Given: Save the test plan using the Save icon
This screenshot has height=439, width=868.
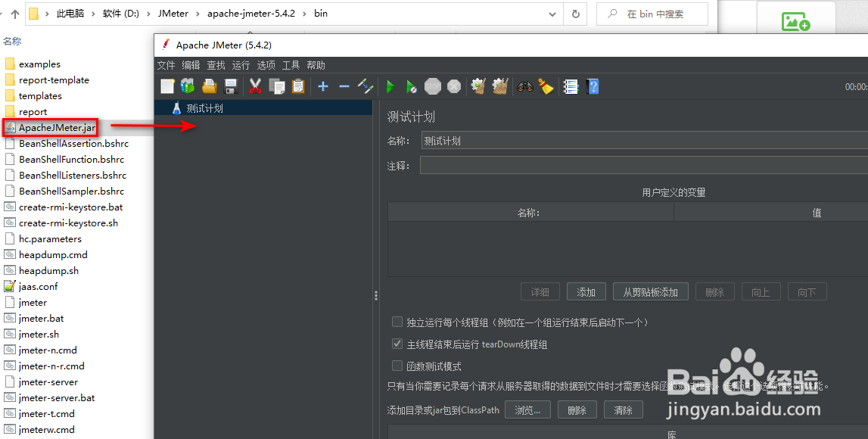Looking at the screenshot, I should [x=231, y=86].
